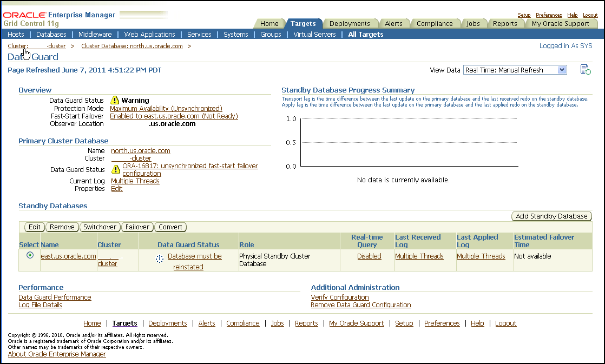
Task: Click the Add Standby Database button
Action: pos(551,216)
